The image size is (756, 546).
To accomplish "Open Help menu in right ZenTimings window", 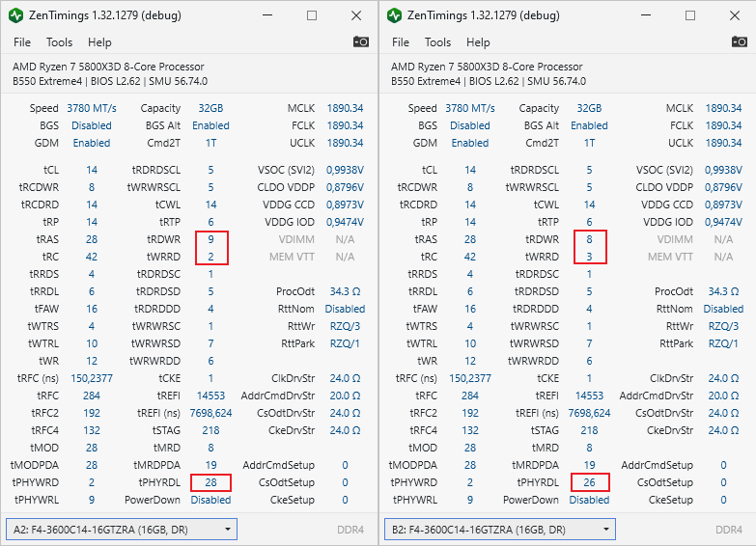I will pos(478,42).
